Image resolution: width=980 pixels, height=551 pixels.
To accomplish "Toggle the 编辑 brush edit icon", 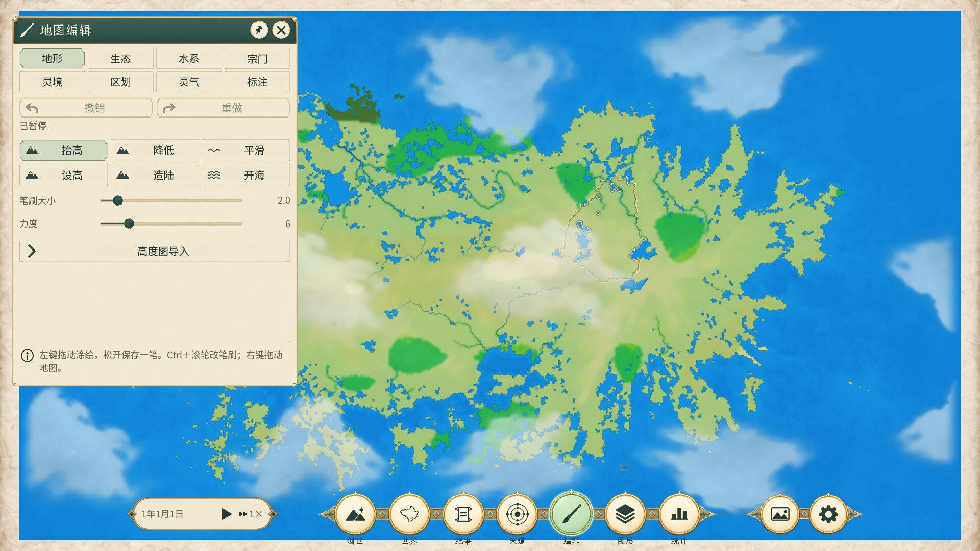I will click(571, 514).
